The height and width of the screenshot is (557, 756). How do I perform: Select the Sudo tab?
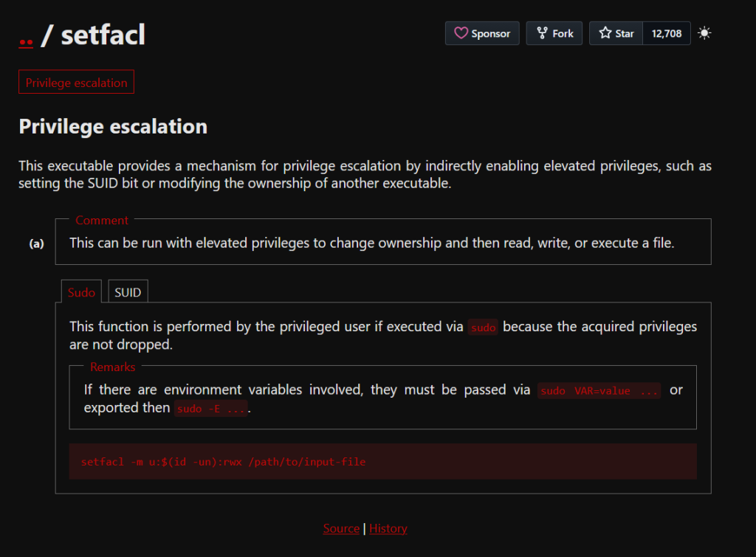tap(81, 292)
